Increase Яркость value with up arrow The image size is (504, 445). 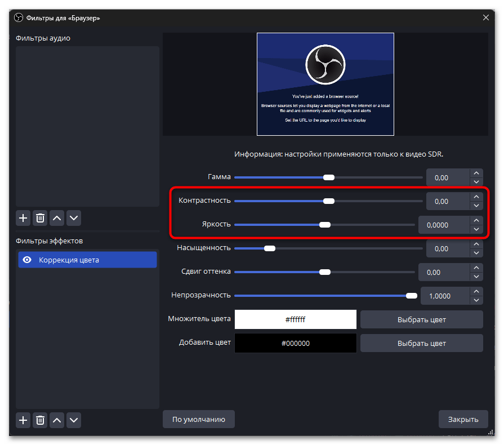pyautogui.click(x=476, y=221)
